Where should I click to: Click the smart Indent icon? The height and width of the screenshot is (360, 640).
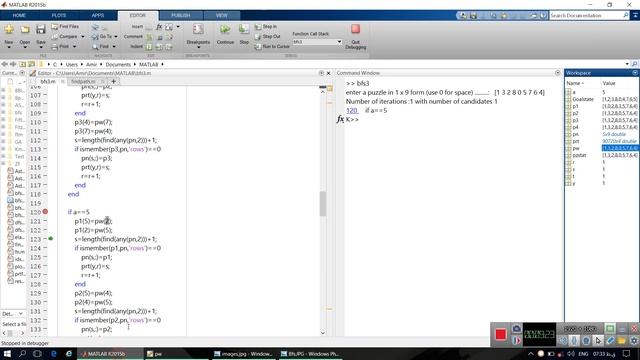(x=149, y=47)
